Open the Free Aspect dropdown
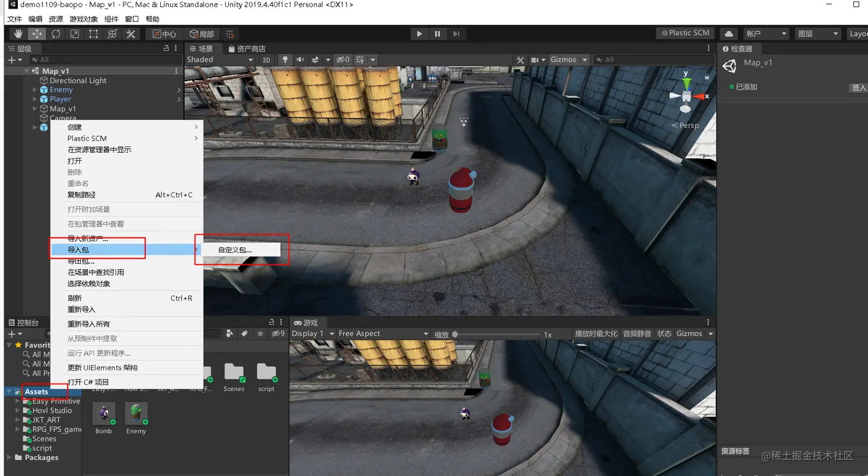 tap(383, 334)
